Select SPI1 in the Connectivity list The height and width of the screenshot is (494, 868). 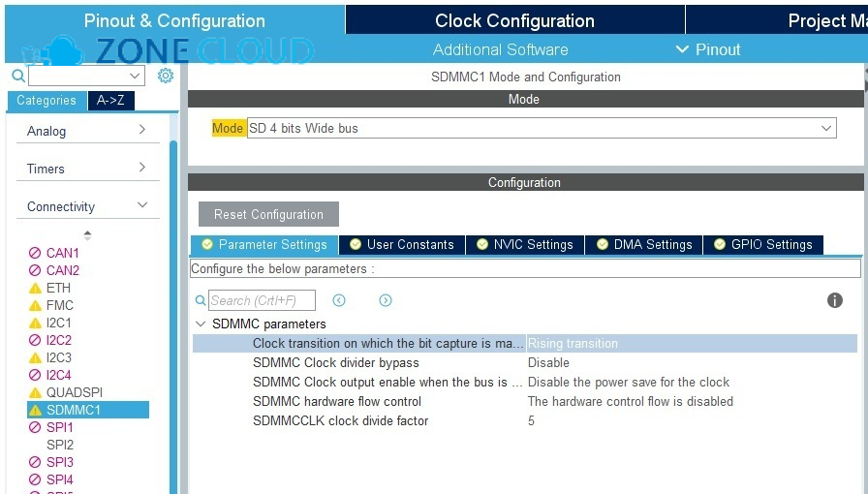point(60,427)
